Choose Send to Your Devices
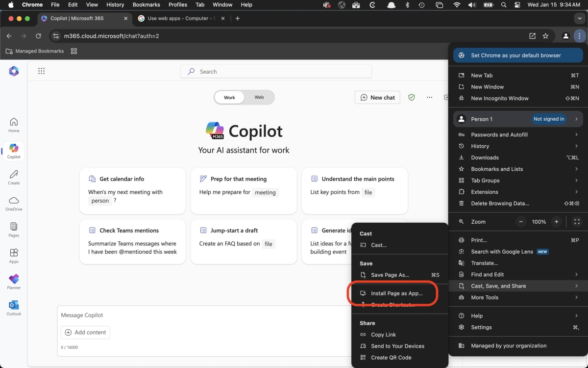 click(400, 346)
